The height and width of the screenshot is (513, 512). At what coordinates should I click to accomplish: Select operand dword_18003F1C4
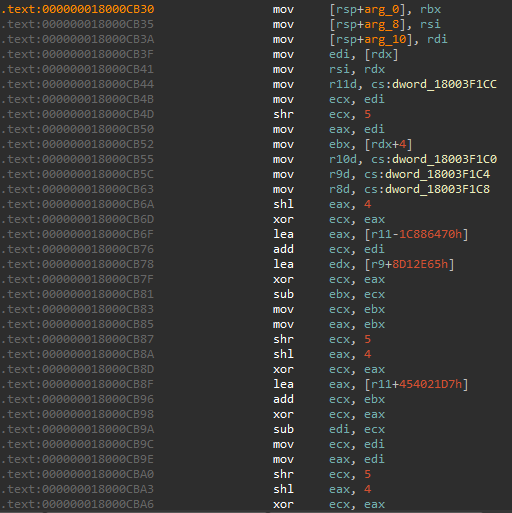tap(437, 174)
